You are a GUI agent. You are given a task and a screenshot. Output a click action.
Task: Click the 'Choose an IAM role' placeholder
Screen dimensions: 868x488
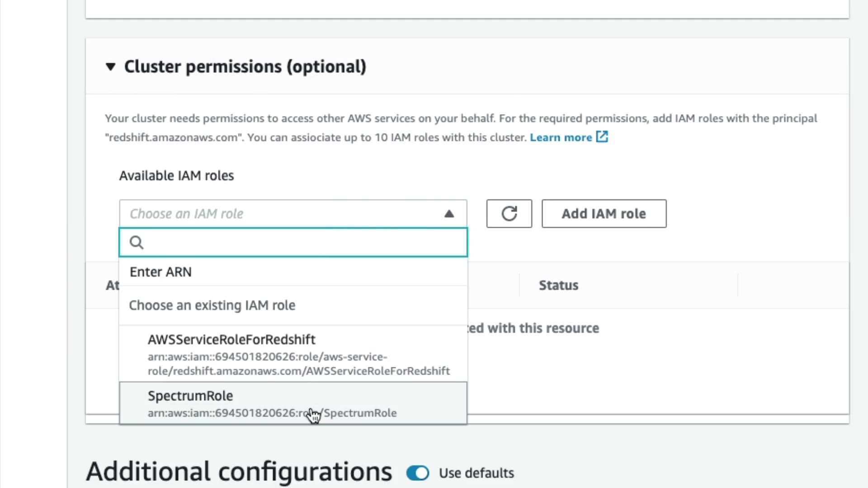(x=186, y=214)
